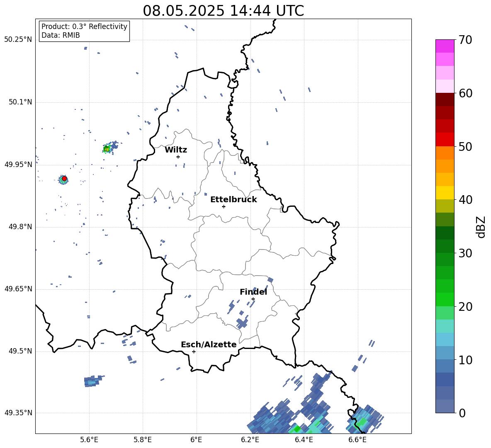Click the bright red swatch just above 50 dBZ
Image resolution: width=491 pixels, height=448 pixels.
(x=445, y=140)
